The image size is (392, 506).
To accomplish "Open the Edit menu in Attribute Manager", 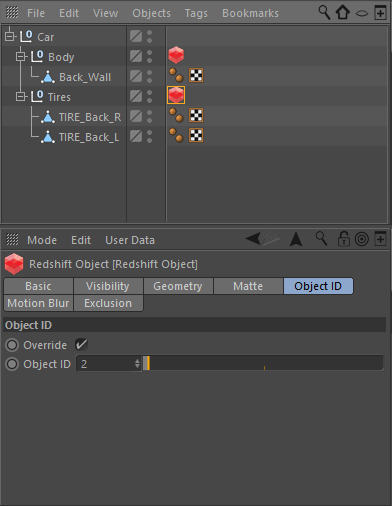I will (81, 240).
